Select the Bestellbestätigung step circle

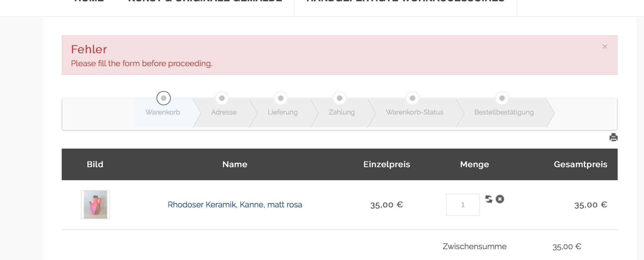(x=502, y=98)
